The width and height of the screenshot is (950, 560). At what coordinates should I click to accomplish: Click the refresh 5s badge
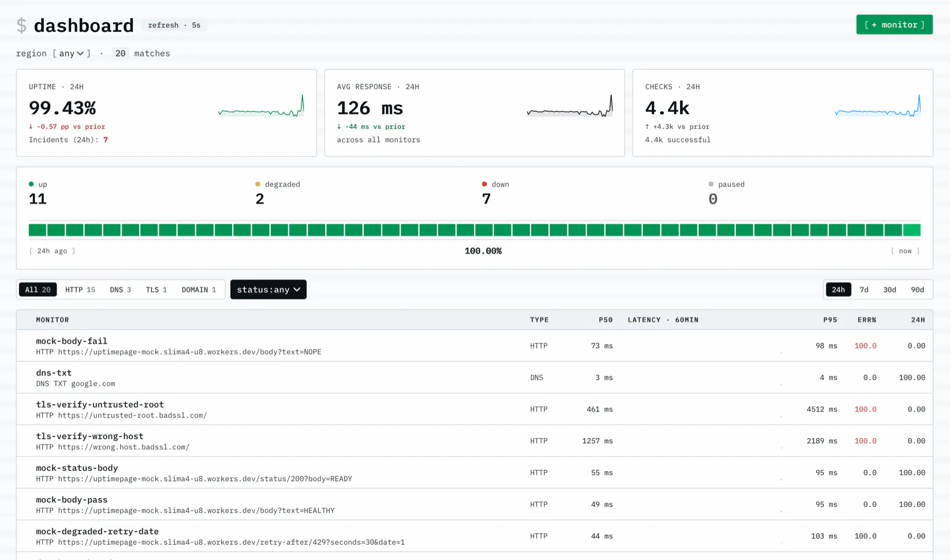(174, 25)
